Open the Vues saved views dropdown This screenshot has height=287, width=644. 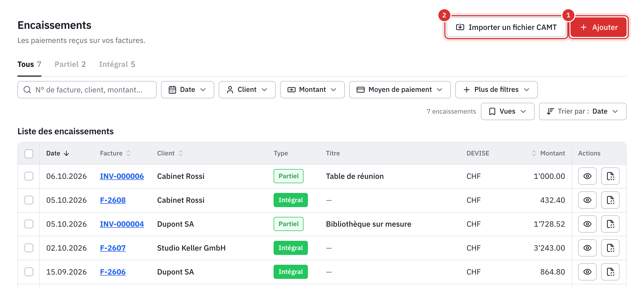tap(507, 111)
